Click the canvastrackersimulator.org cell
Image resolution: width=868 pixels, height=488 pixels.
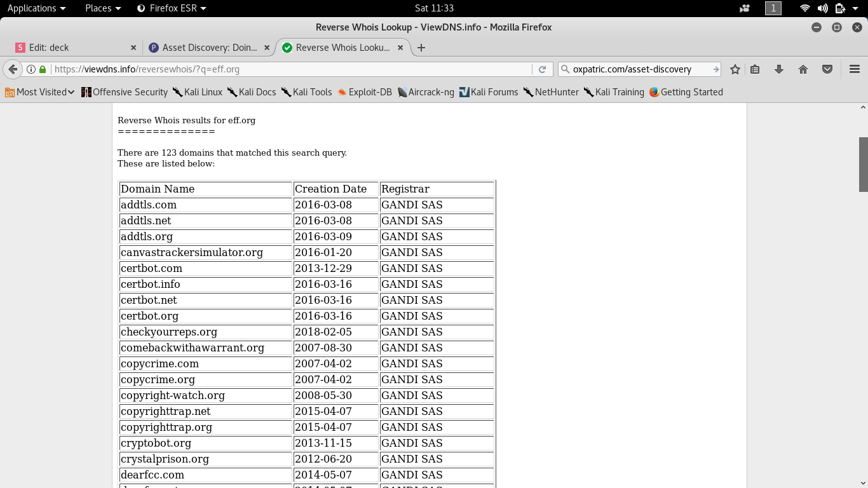[205, 253]
